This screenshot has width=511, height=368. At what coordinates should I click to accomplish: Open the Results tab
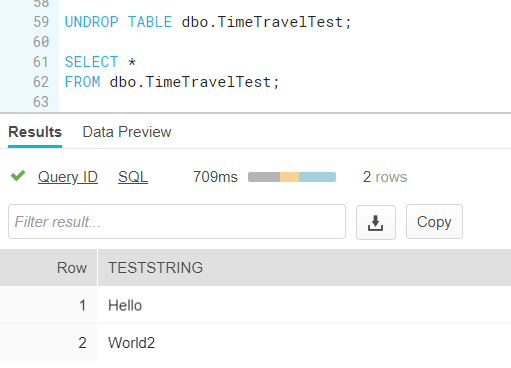(35, 132)
